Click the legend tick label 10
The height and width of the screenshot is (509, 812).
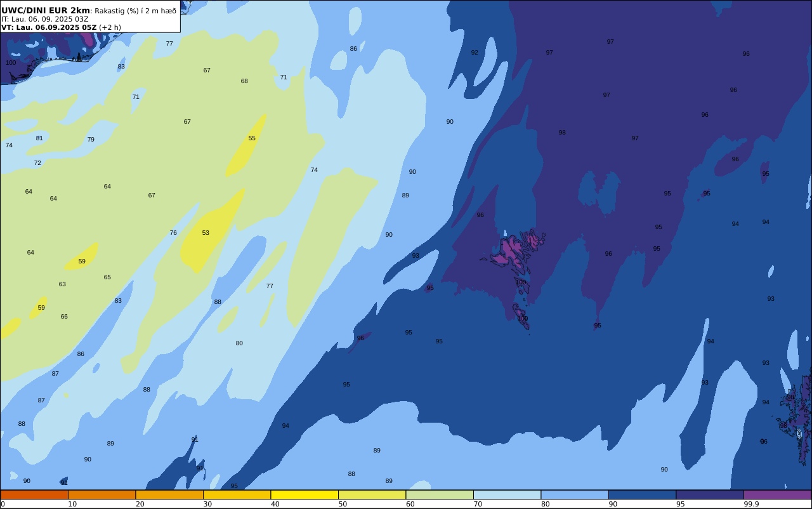72,504
